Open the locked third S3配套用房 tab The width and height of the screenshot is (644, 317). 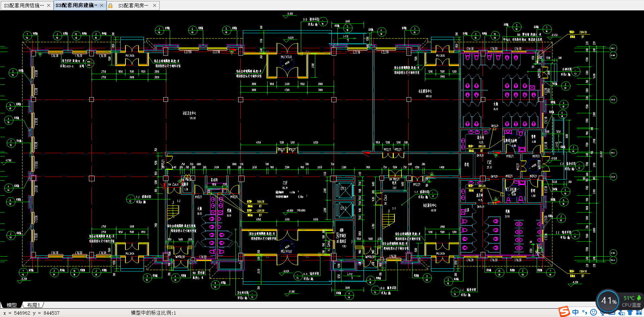click(133, 5)
